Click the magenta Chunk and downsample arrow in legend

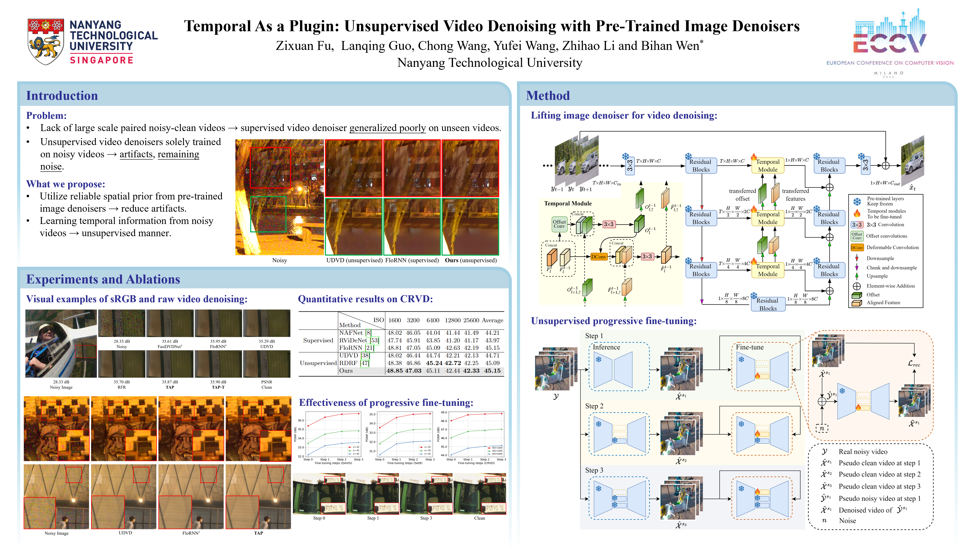[x=857, y=268]
